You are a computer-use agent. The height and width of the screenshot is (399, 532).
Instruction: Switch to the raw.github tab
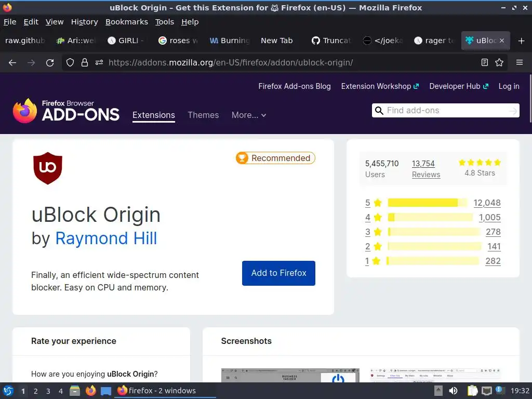[25, 41]
